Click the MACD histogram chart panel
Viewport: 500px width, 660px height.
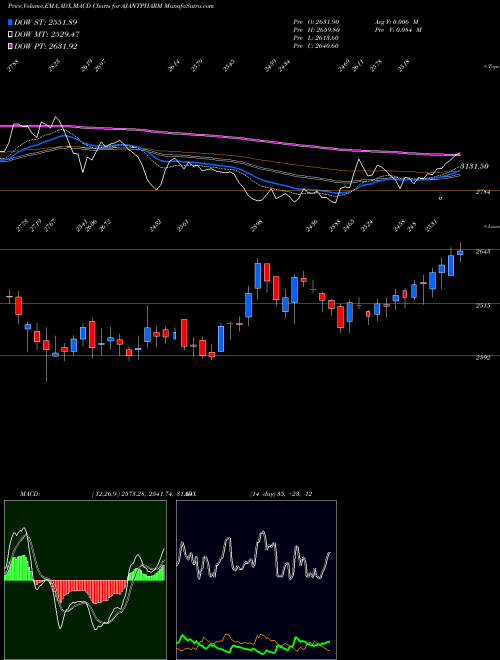pos(85,580)
